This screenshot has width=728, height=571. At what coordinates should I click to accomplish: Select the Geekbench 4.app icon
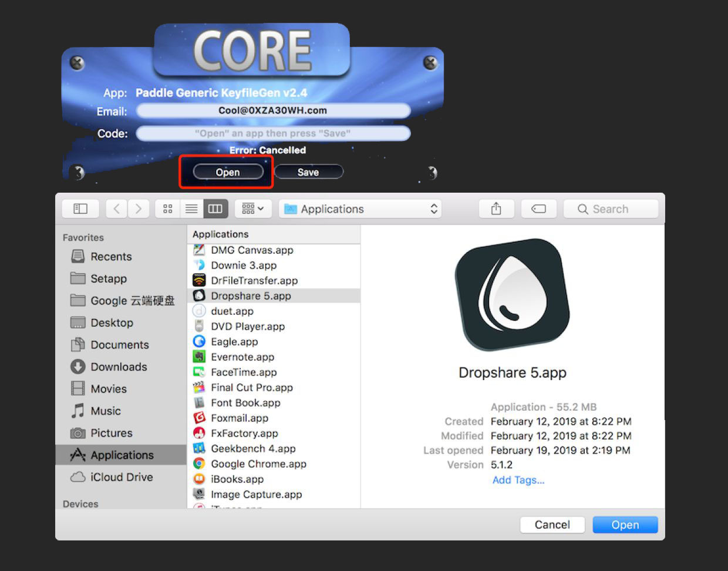click(x=199, y=449)
